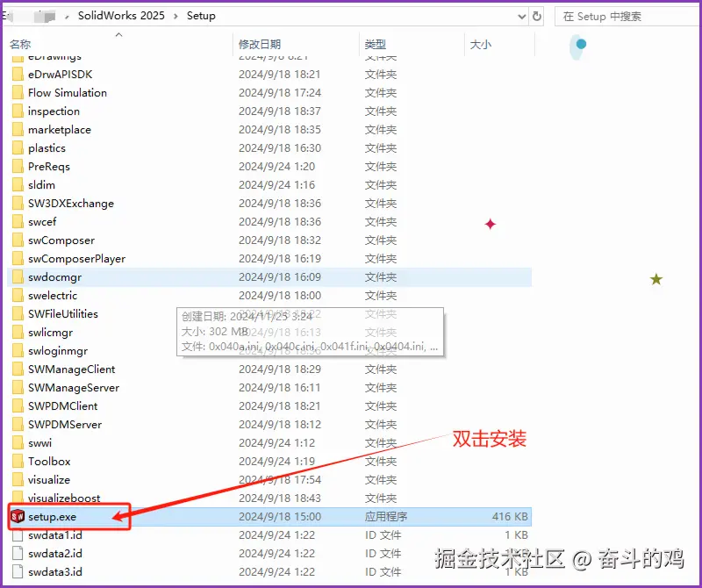Select the folder name Flow Simulation
Screen dimensions: 702x588
coord(68,93)
